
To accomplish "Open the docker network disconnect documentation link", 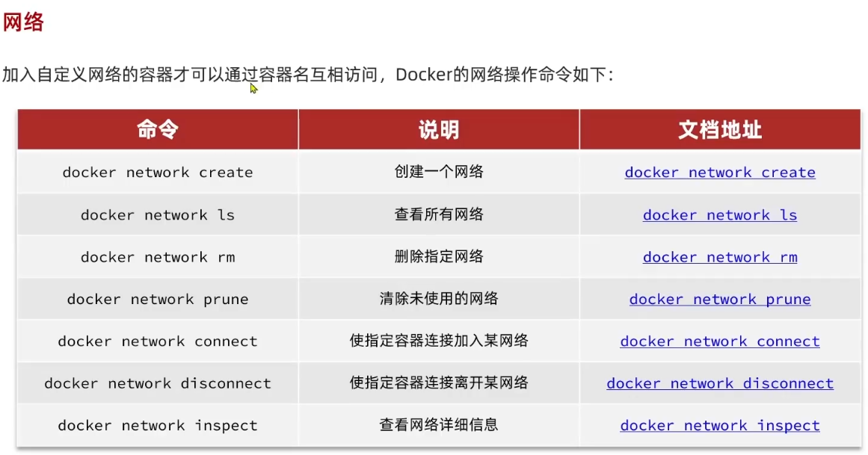I will 719,383.
